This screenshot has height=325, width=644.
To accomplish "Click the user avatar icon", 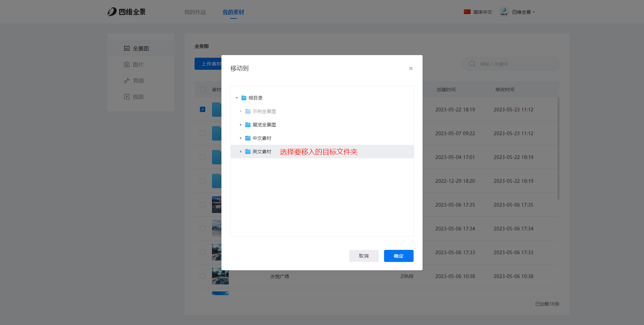I will point(504,12).
